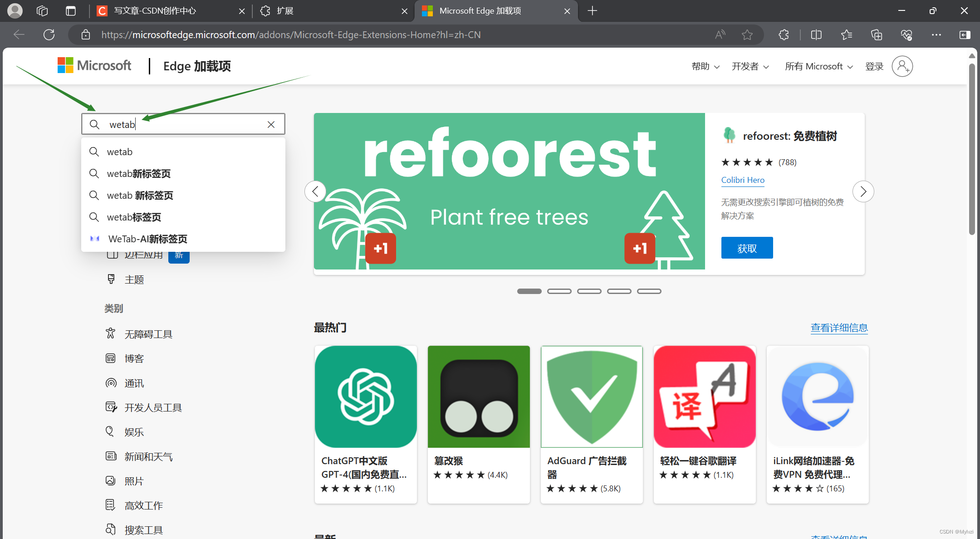Click the Read aloud icon in address bar
980x539 pixels.
pos(720,35)
